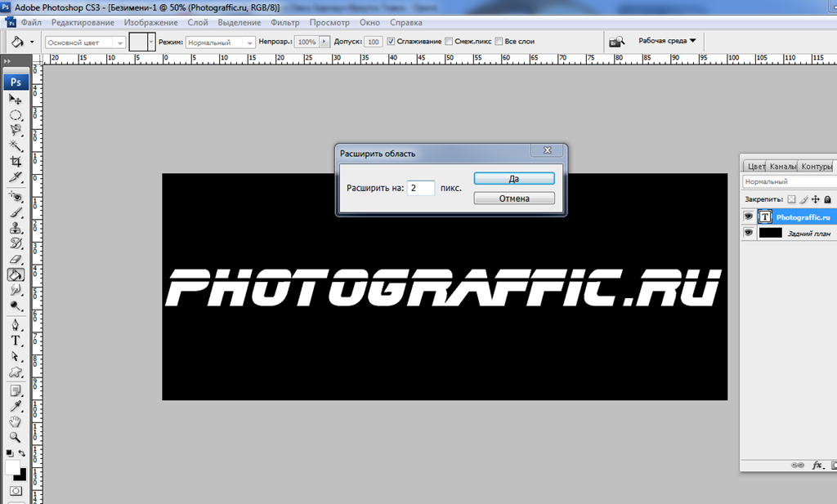The height and width of the screenshot is (504, 837).
Task: Select the Slice tool
Action: [16, 176]
